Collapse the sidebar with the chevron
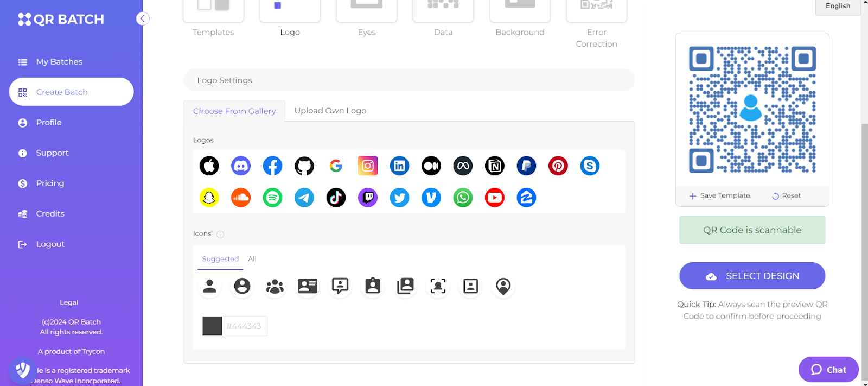Viewport: 868px width, 386px height. pyautogui.click(x=143, y=19)
